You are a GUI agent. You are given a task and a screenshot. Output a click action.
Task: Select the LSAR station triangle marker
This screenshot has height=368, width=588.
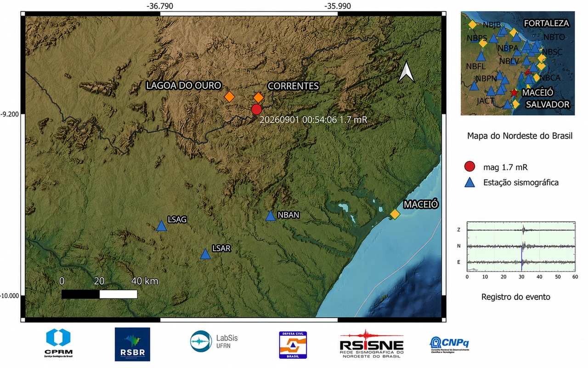pyautogui.click(x=206, y=254)
